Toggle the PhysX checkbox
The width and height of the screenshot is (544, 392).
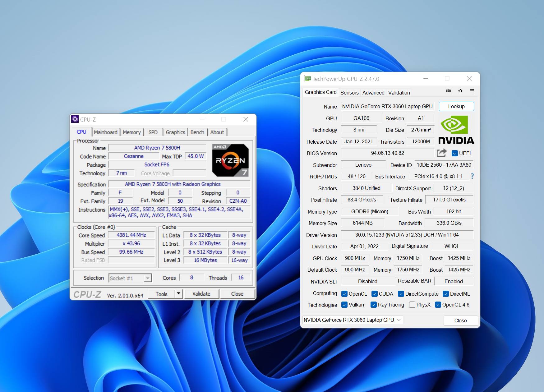(x=412, y=305)
